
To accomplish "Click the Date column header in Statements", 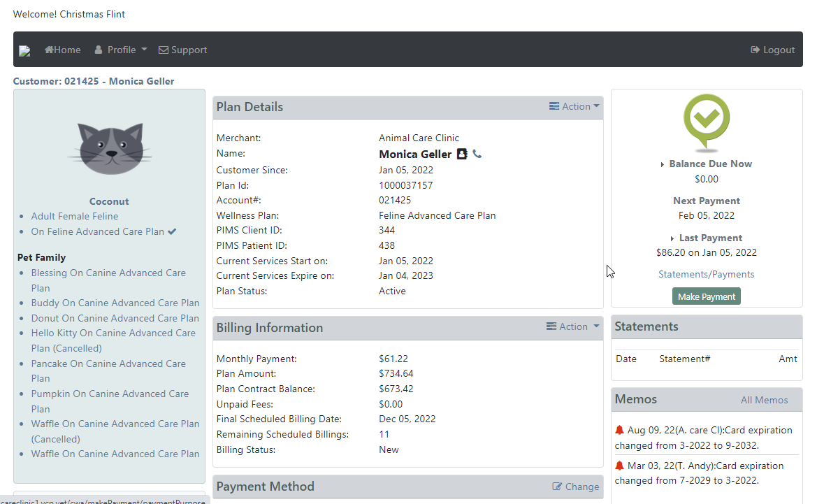I will pos(626,359).
